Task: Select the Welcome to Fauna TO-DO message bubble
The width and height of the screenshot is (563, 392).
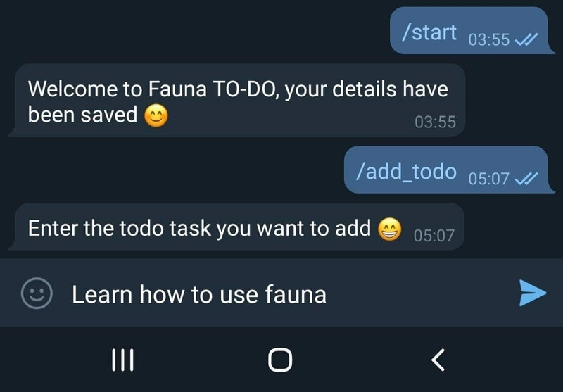Action: click(x=237, y=100)
